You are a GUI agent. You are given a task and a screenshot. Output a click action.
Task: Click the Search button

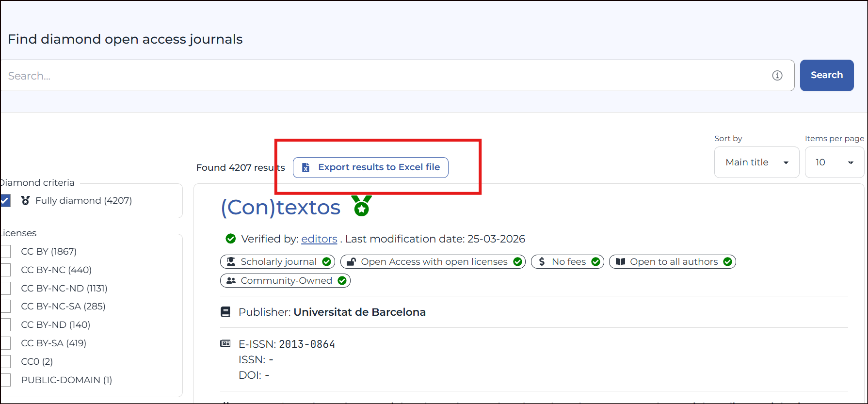tap(827, 75)
